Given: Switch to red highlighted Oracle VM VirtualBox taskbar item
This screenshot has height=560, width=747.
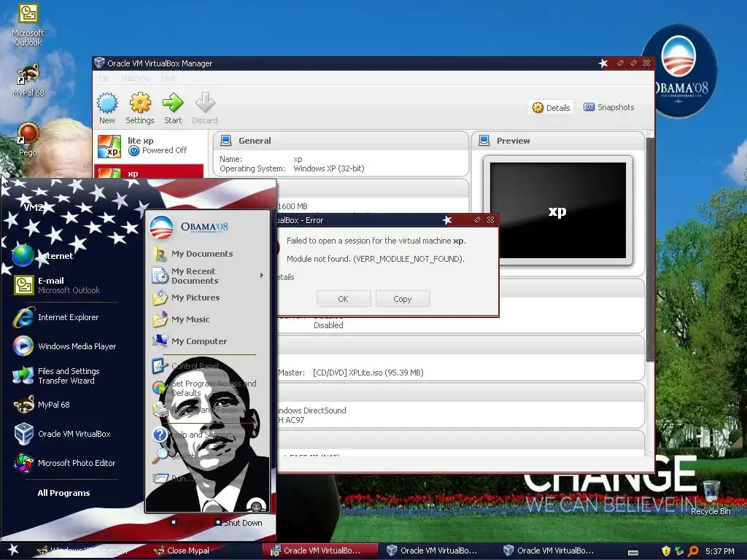Looking at the screenshot, I should 321,551.
